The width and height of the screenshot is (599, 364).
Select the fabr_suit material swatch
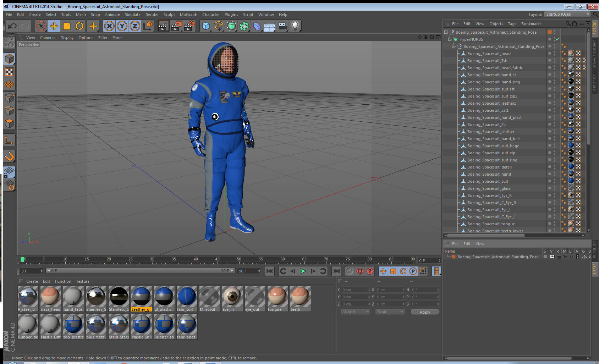pos(187,299)
